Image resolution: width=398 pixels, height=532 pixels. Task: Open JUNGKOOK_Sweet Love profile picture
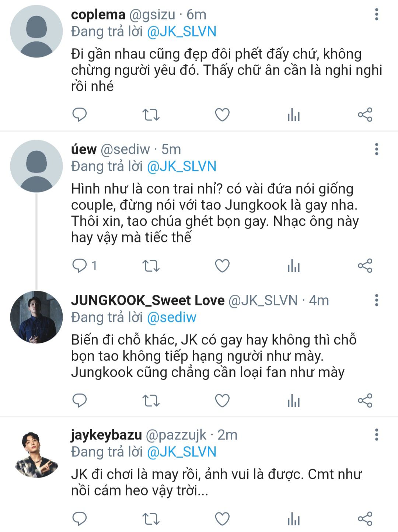click(x=36, y=317)
